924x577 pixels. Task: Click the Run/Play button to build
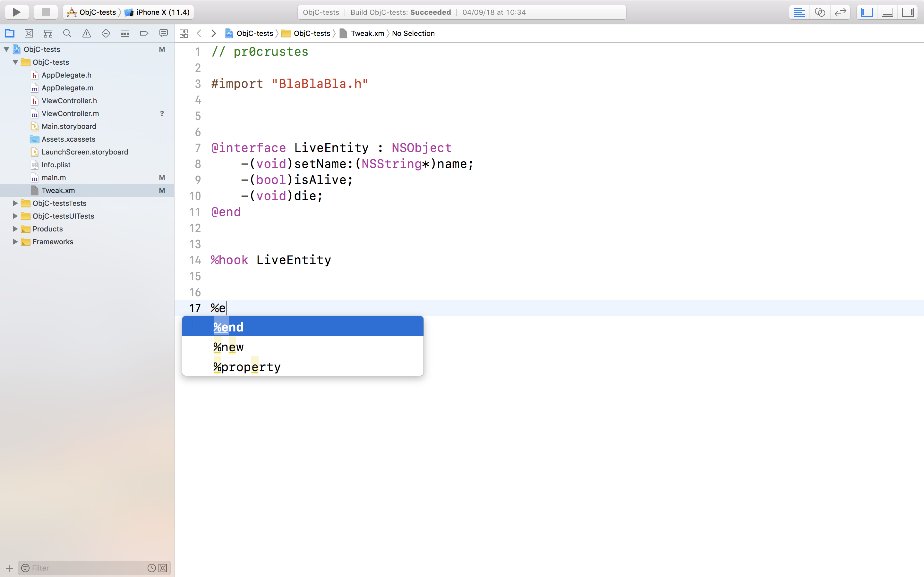coord(17,11)
